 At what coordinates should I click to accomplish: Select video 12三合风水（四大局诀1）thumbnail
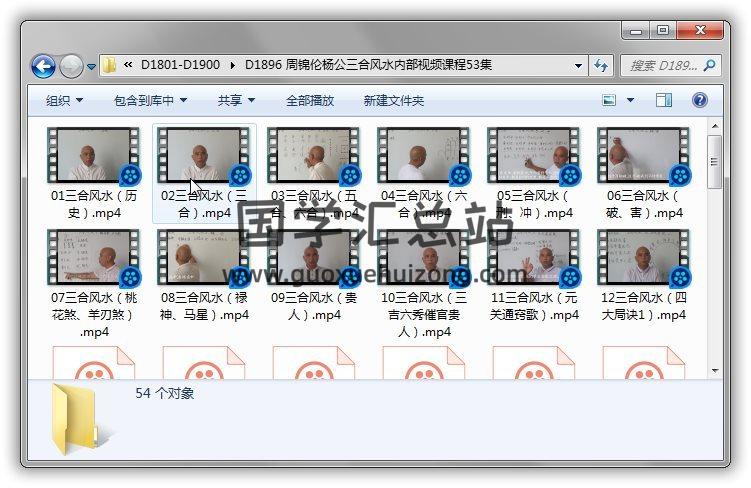[x=644, y=257]
